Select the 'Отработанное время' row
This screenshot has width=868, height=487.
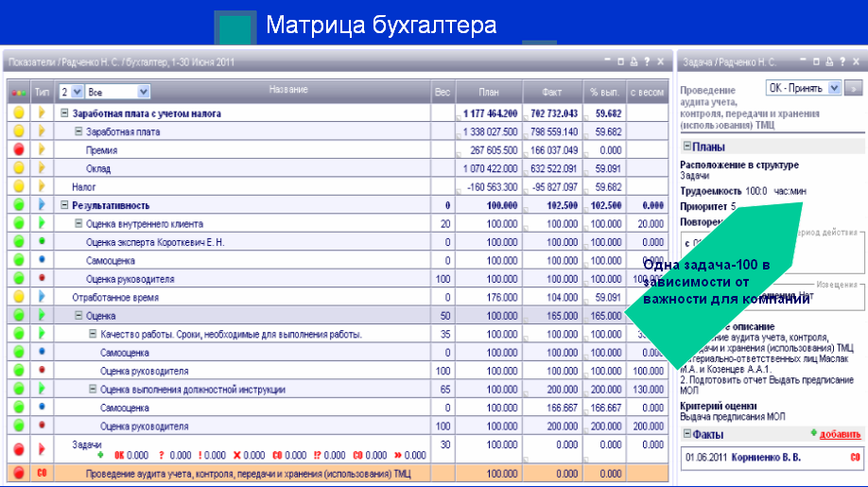[x=338, y=297]
